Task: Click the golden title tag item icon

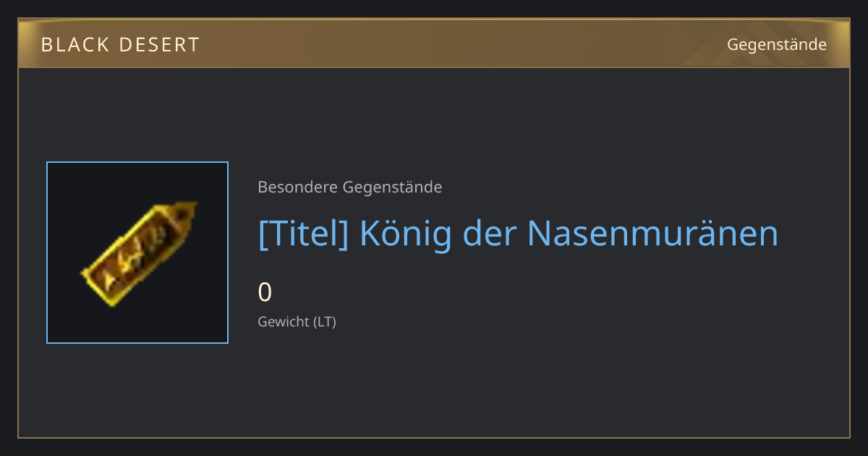Action: 137,253
